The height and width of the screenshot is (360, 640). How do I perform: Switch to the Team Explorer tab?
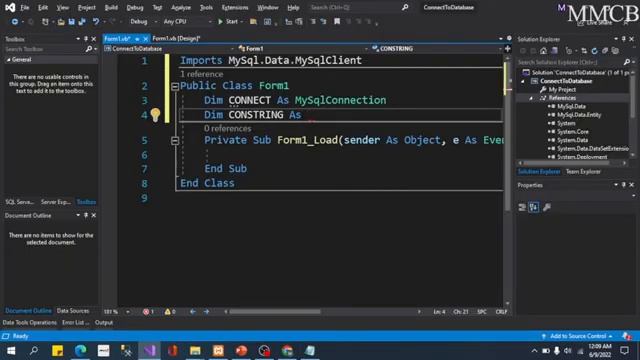(x=583, y=172)
